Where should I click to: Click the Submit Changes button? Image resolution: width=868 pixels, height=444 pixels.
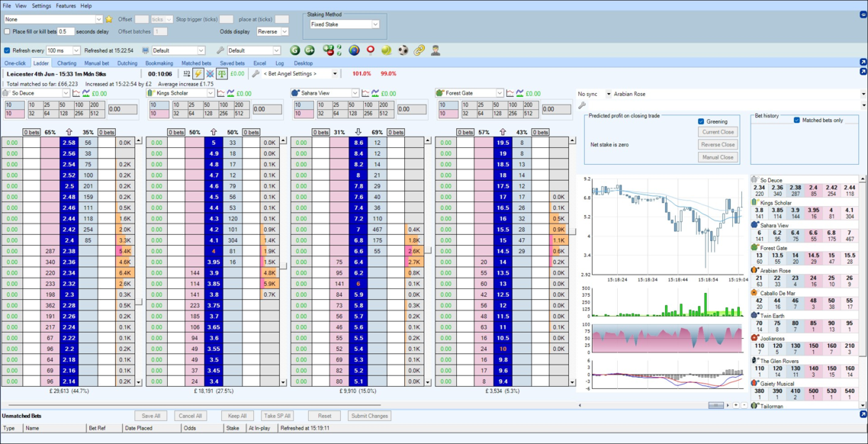pos(370,416)
